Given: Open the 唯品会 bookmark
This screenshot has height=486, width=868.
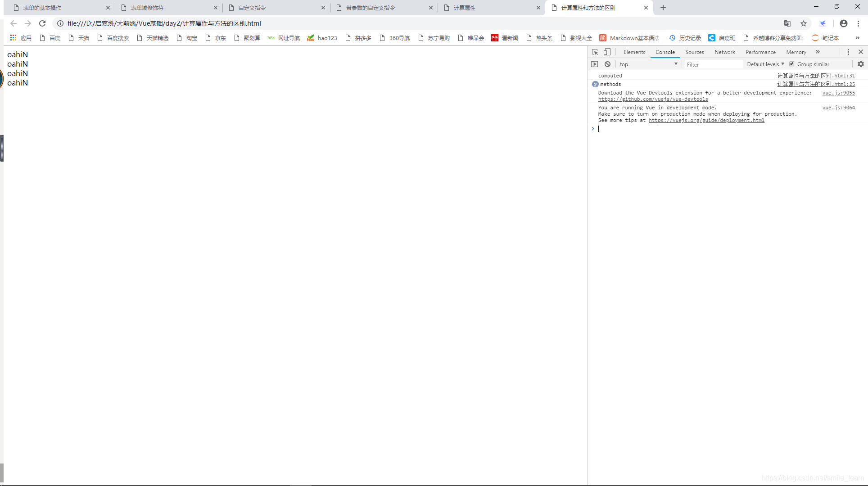Looking at the screenshot, I should click(471, 38).
